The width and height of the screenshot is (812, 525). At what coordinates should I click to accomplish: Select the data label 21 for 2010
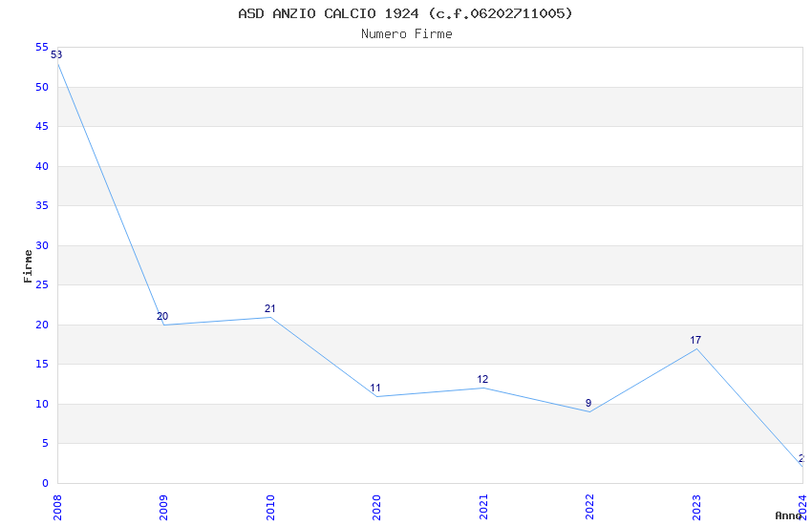(269, 308)
